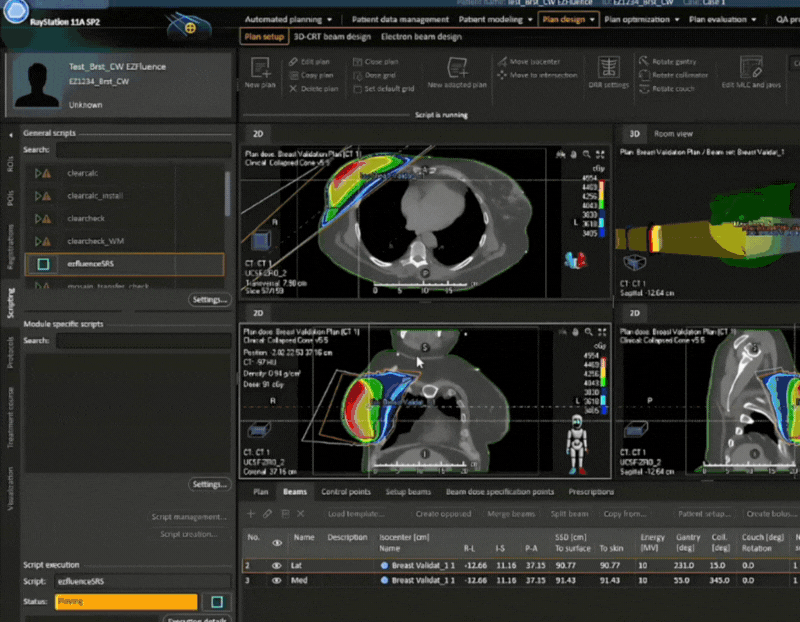800x622 pixels.
Task: Click the Module specific scripts search field
Action: 143,341
